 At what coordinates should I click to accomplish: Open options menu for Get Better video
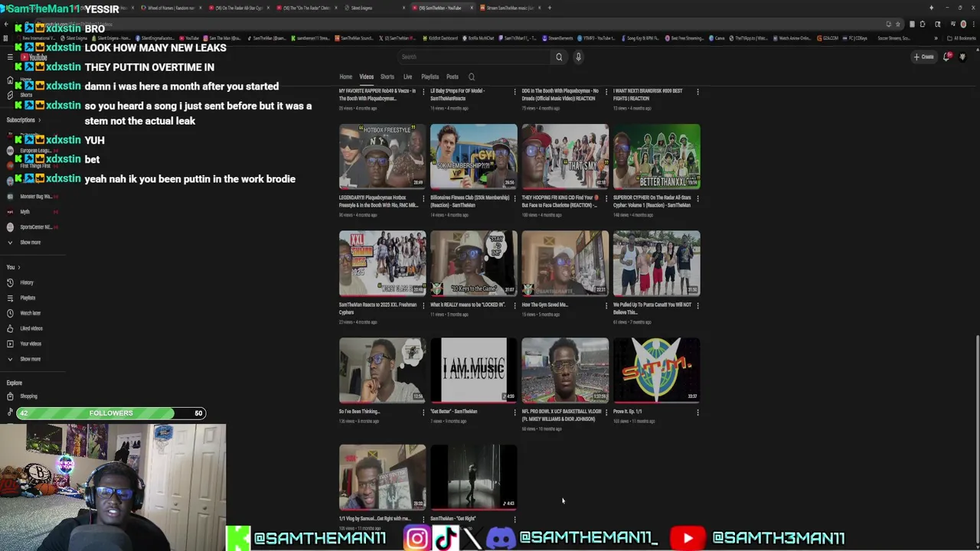[x=514, y=412]
